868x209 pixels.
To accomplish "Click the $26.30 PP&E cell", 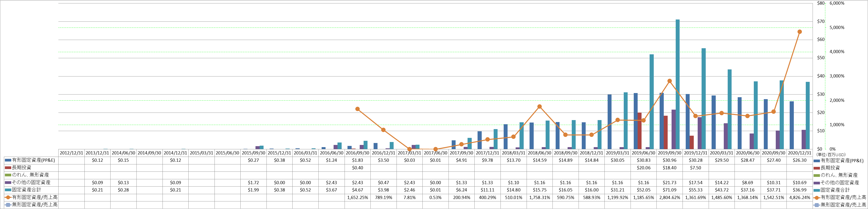I will (800, 160).
